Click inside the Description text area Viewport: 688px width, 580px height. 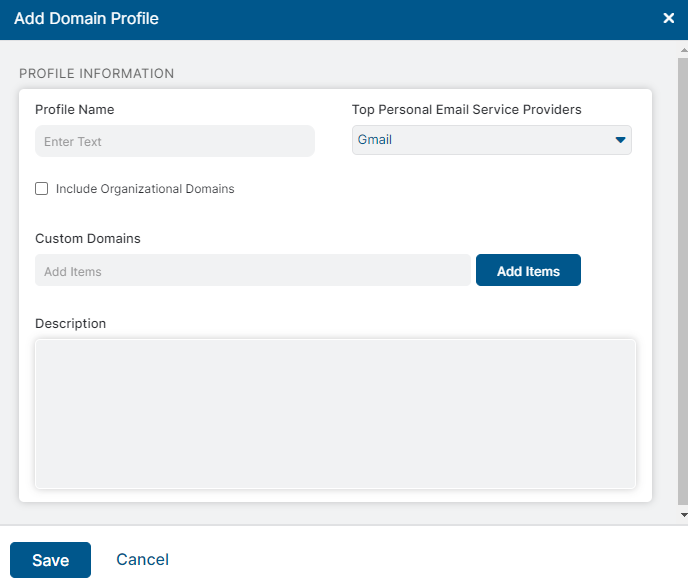point(335,414)
